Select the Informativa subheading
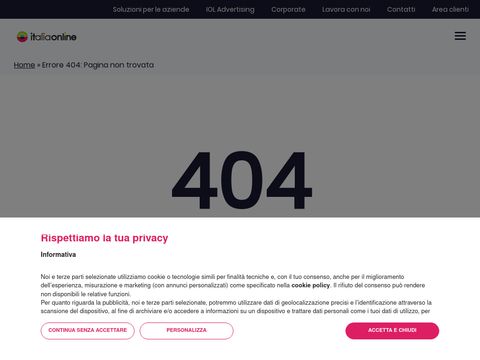Viewport: 480px width, 360px height. tap(58, 254)
